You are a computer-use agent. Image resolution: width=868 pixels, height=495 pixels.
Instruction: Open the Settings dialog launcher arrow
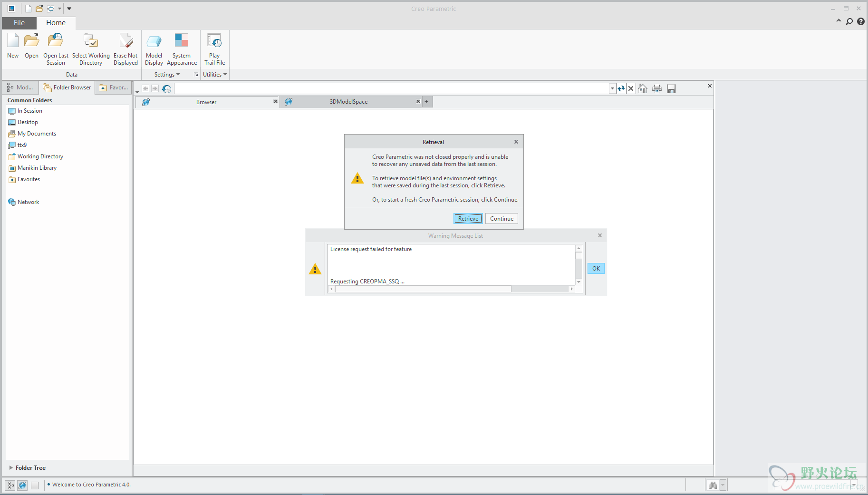(196, 75)
